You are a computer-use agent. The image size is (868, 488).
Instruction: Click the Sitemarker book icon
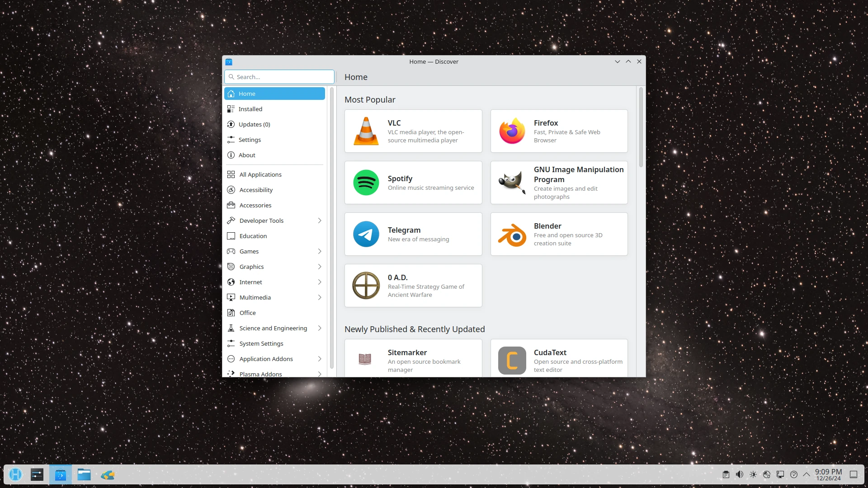click(x=365, y=359)
